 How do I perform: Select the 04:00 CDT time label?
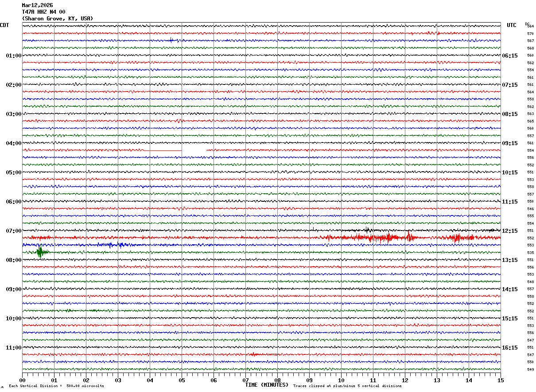13,143
